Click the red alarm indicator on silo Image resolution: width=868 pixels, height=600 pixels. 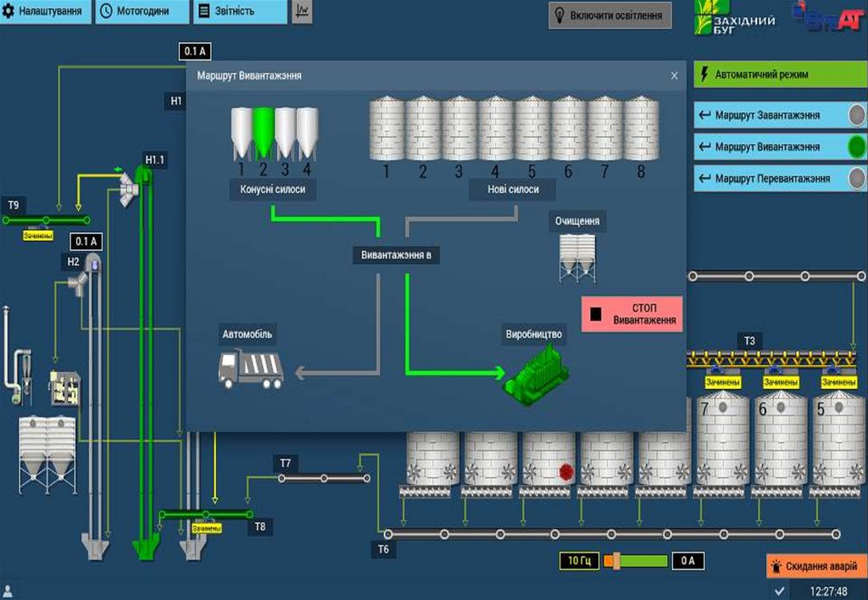coord(565,471)
